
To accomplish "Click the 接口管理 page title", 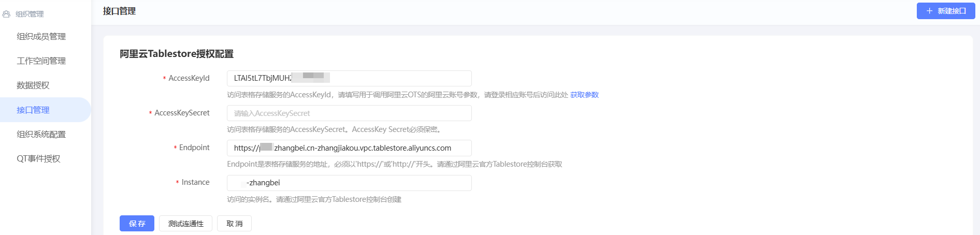I will [x=119, y=11].
